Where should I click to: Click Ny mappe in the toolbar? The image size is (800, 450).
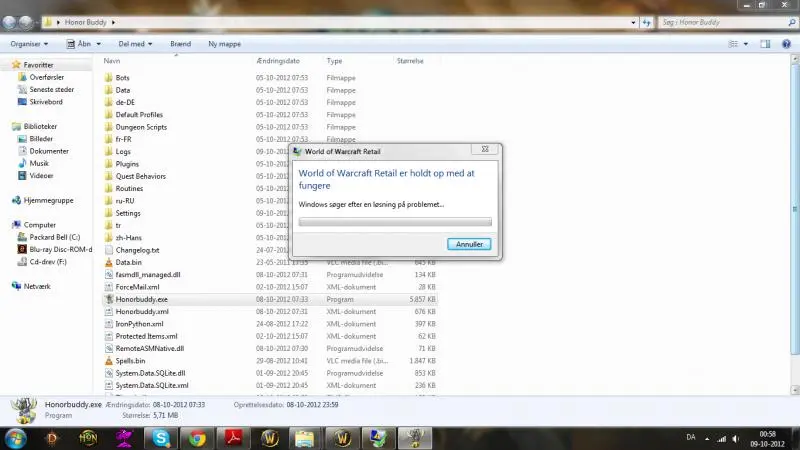224,44
